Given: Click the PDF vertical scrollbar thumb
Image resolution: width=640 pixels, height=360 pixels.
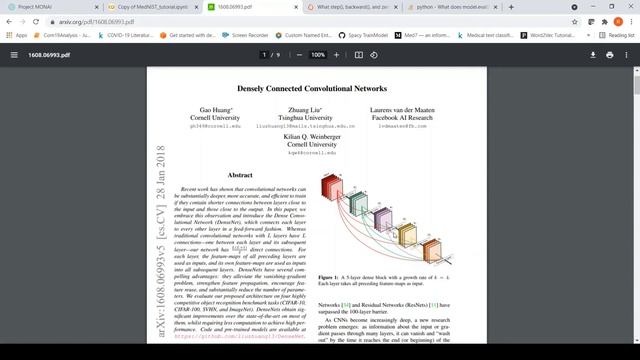Looking at the screenshot, I should point(637,85).
